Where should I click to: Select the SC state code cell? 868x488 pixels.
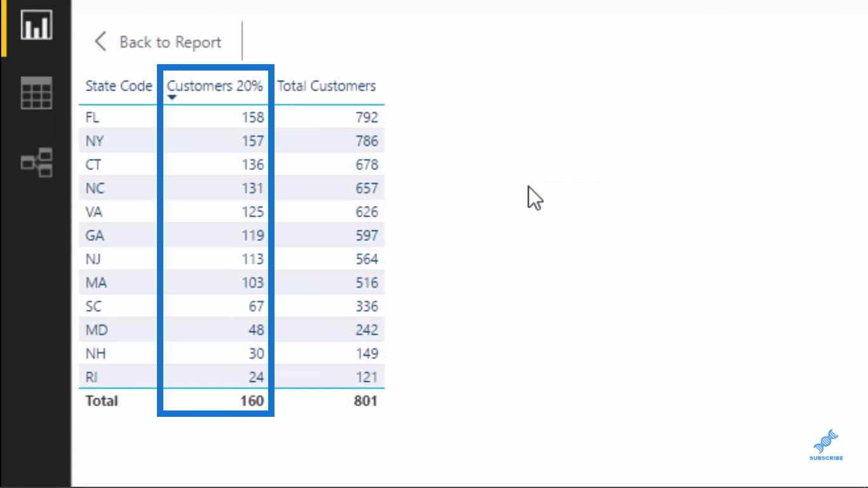tap(93, 306)
